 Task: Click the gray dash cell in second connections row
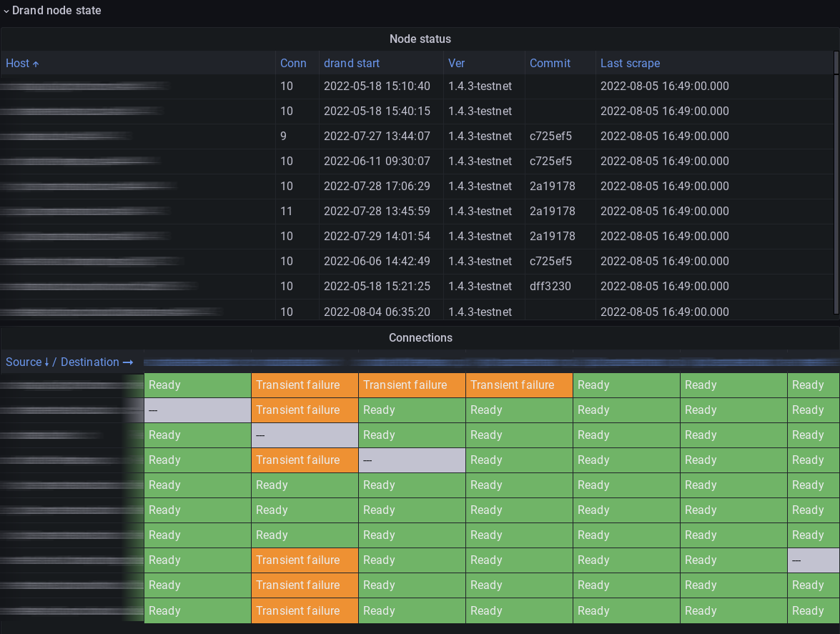point(197,410)
